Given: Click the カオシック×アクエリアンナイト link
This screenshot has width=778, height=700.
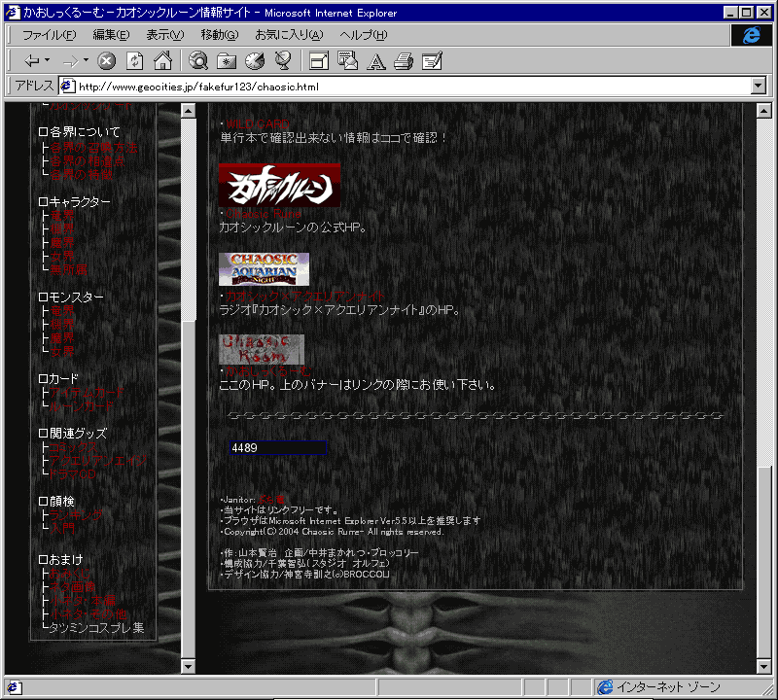Looking at the screenshot, I should 305,297.
